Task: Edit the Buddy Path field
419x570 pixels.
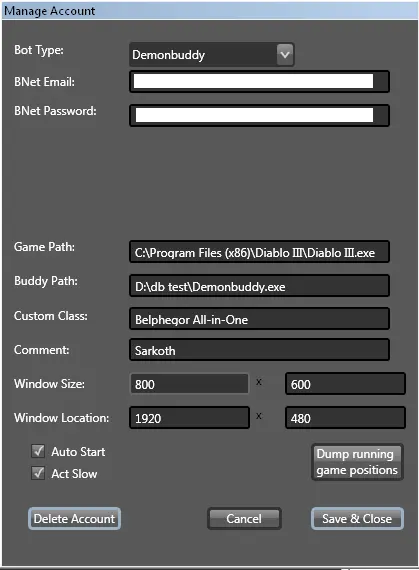Action: point(259,286)
